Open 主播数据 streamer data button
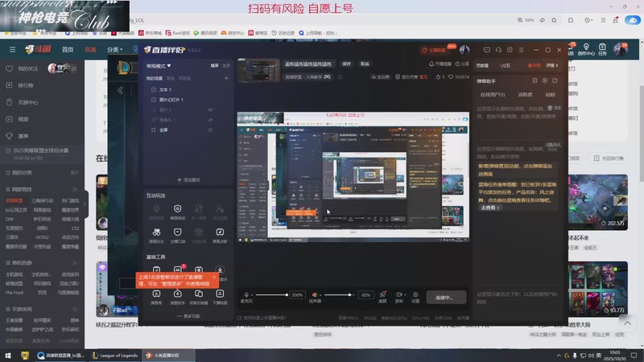 (x=435, y=50)
